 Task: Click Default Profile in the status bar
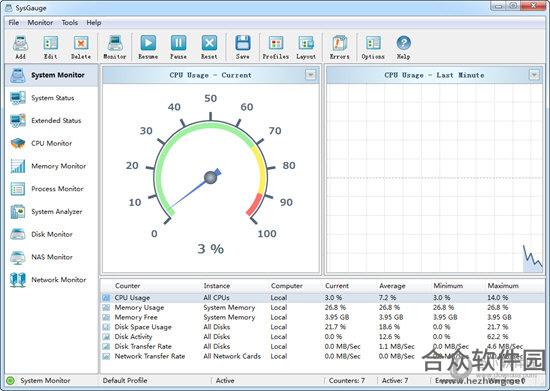coord(125,380)
